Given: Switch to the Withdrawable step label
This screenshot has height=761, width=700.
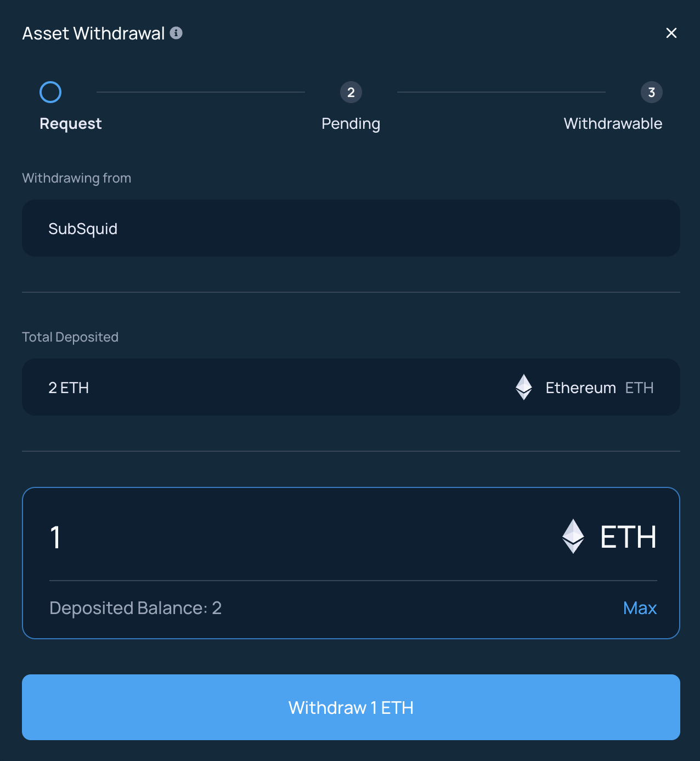Looking at the screenshot, I should [613, 123].
